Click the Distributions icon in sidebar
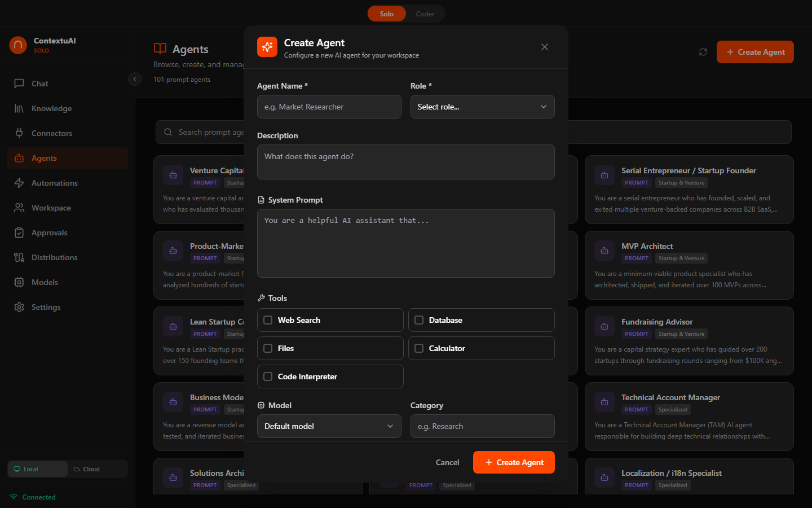 click(19, 257)
